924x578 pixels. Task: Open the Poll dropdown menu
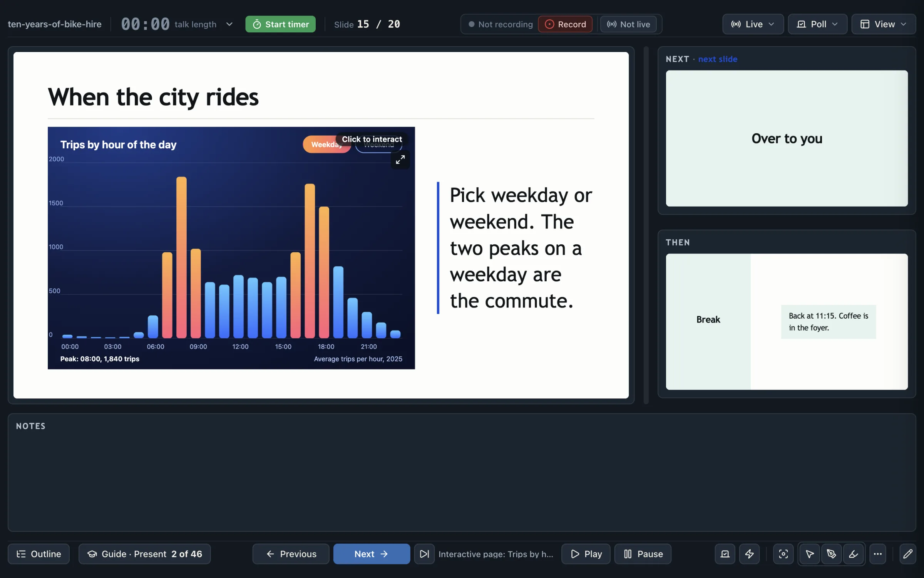point(817,24)
